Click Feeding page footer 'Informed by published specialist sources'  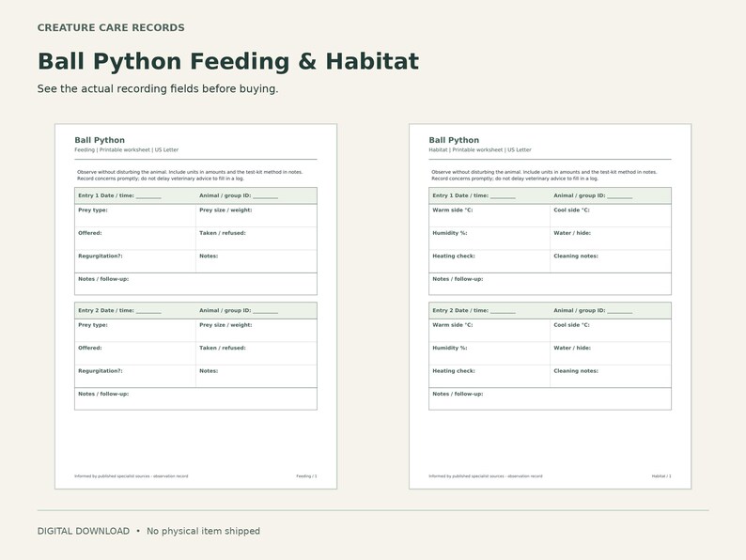click(x=132, y=476)
